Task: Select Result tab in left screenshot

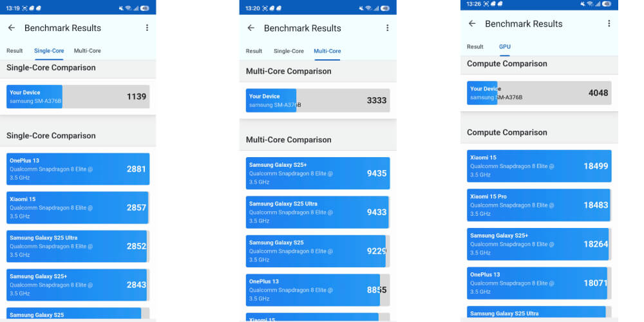Action: pos(15,51)
